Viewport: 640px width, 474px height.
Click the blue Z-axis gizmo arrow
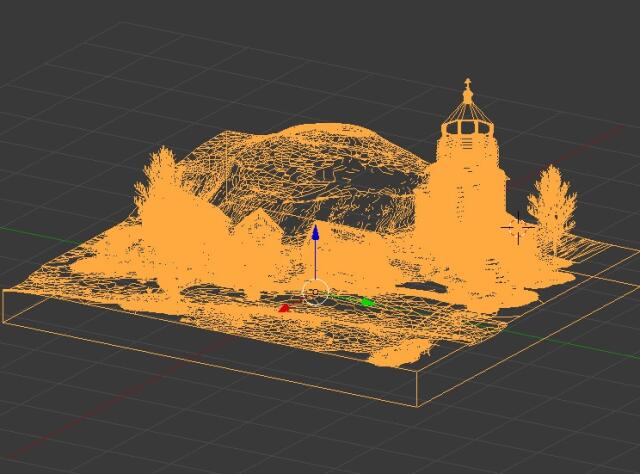[x=315, y=234]
